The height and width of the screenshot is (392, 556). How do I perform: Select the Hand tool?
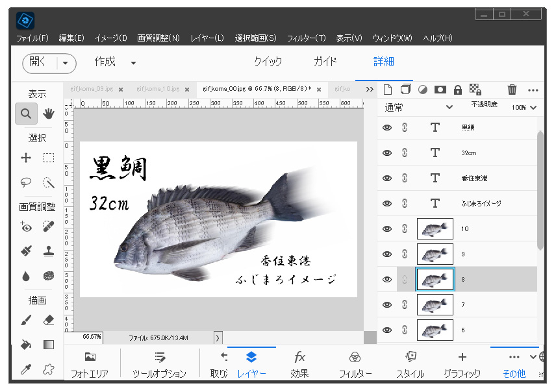(x=49, y=114)
